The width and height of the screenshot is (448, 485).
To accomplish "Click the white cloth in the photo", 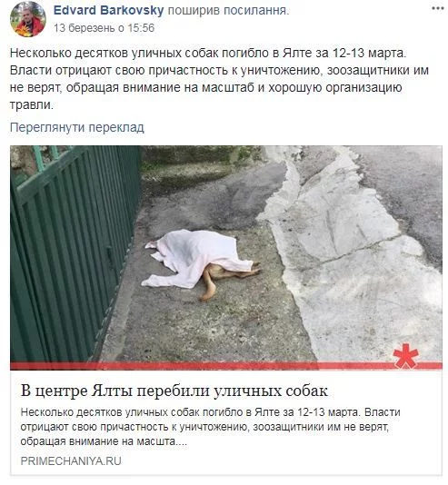I will [198, 258].
